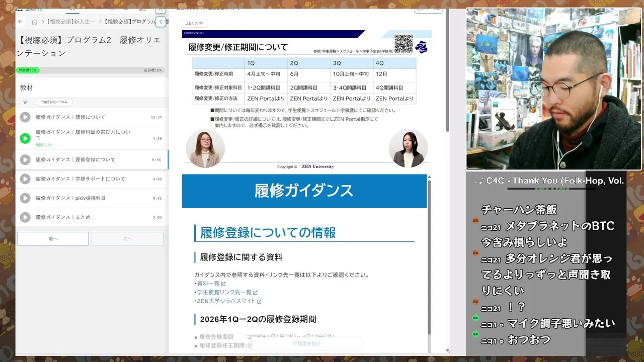Click the 理解度16% progress bar
This screenshot has width=644, height=362.
[x=28, y=70]
